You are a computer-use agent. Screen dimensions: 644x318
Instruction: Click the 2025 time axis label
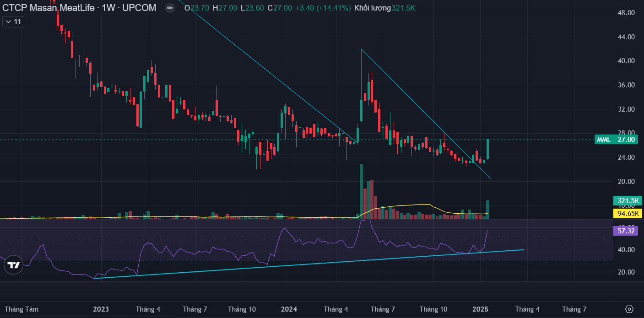[x=480, y=309]
